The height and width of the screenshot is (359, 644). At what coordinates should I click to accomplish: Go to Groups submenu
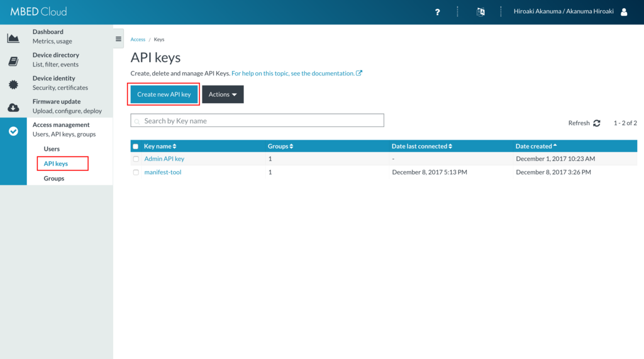click(54, 179)
